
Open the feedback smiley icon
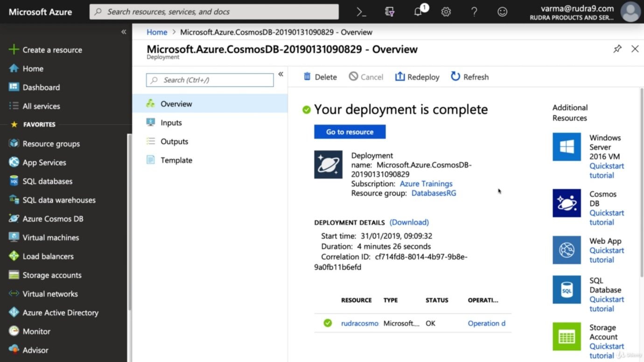(502, 12)
